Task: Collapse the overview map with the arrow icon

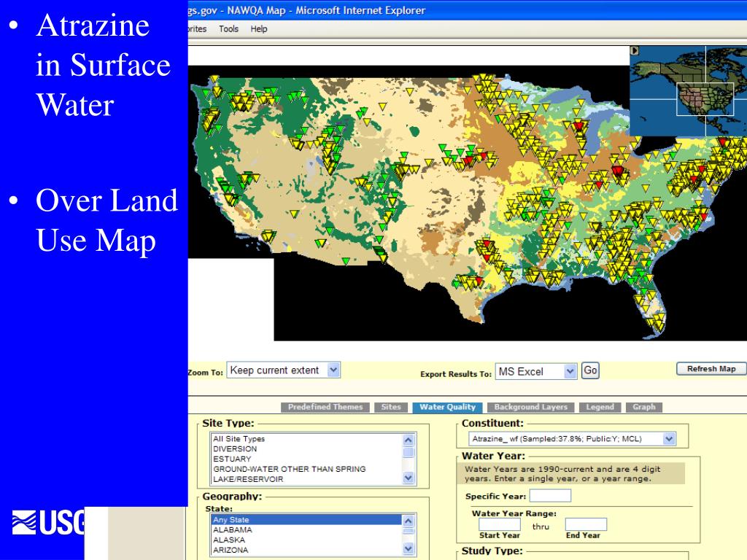Action: [634, 50]
